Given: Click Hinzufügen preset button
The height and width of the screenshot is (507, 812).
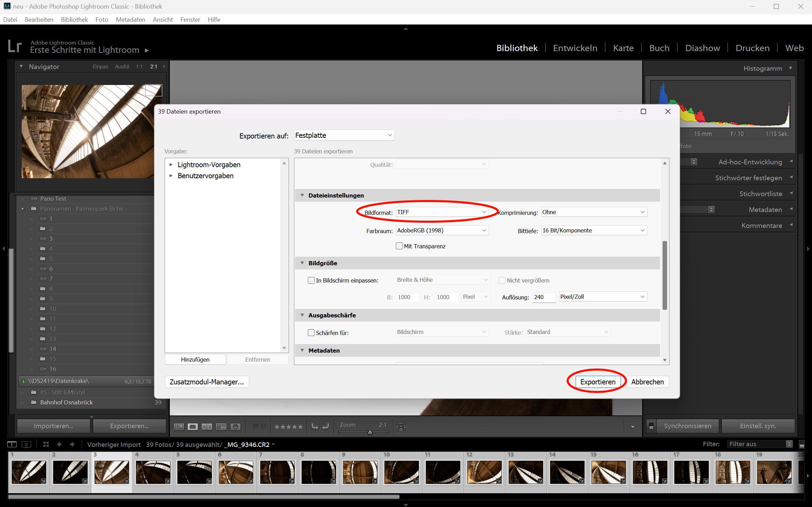Looking at the screenshot, I should point(195,359).
